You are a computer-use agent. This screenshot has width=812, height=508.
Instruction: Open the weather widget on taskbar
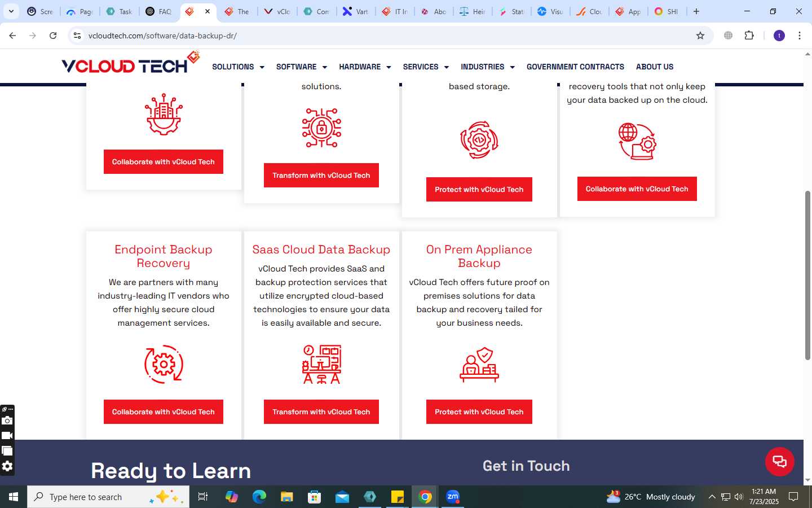[x=651, y=497]
